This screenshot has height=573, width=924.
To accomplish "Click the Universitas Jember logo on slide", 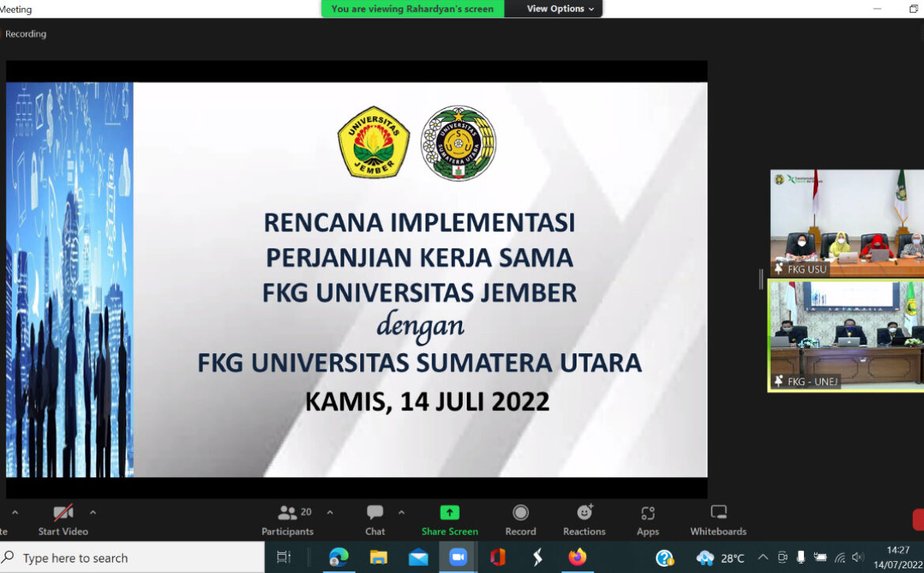I will tap(374, 142).
